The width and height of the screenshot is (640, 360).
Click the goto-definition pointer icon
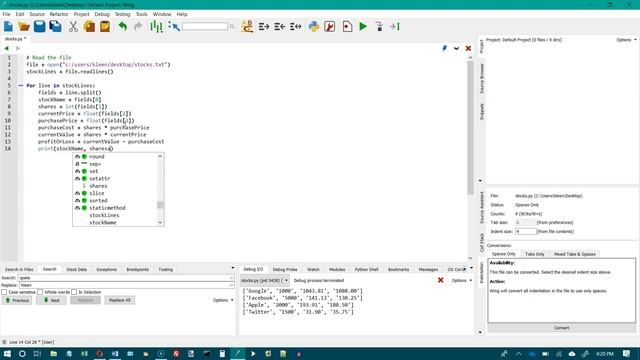174,27
